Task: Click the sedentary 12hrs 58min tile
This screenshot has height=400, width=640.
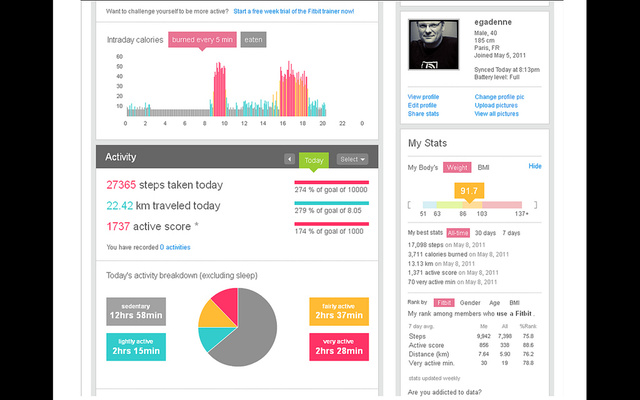Action: (136, 311)
